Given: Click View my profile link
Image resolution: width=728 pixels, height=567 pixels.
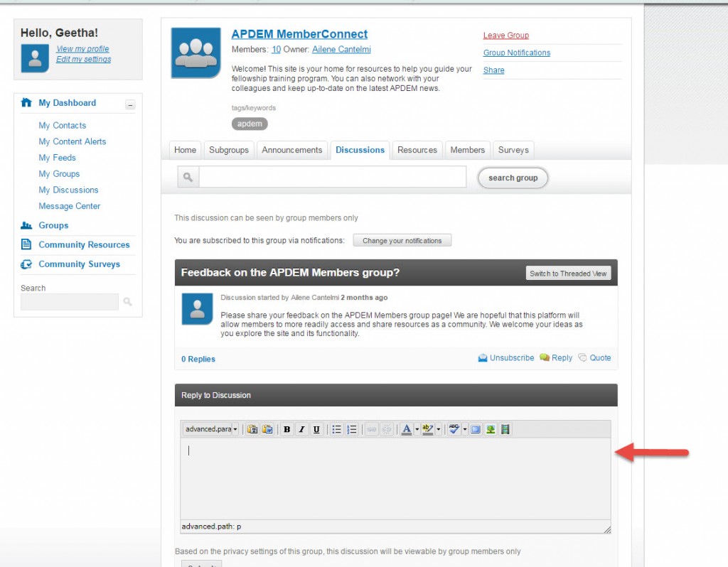Looking at the screenshot, I should 82,49.
